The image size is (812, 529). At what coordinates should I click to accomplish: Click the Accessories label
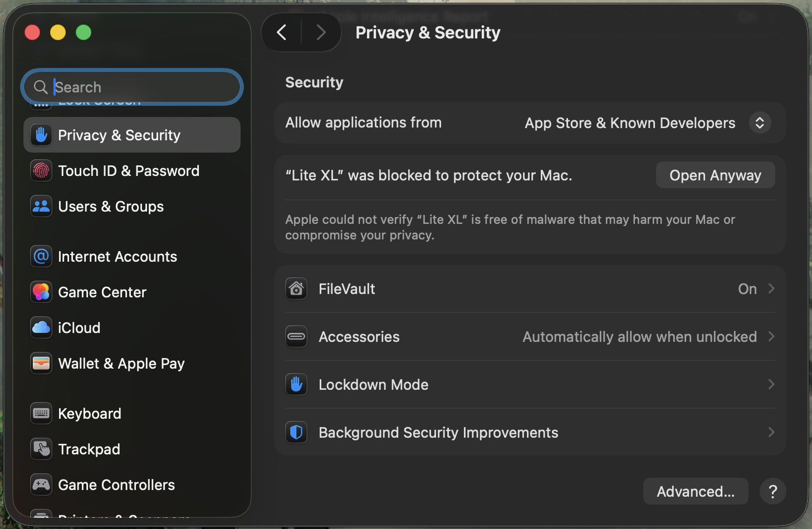point(359,336)
